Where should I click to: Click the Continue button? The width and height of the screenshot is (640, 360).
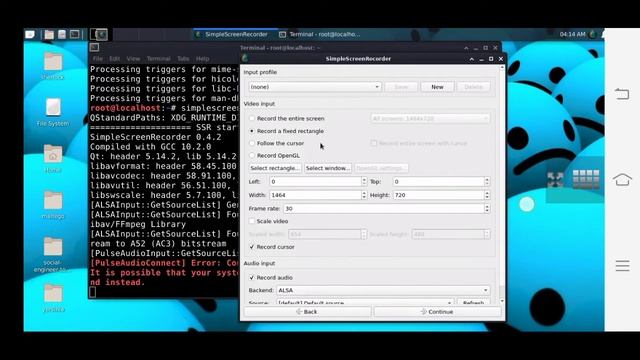[x=437, y=312]
